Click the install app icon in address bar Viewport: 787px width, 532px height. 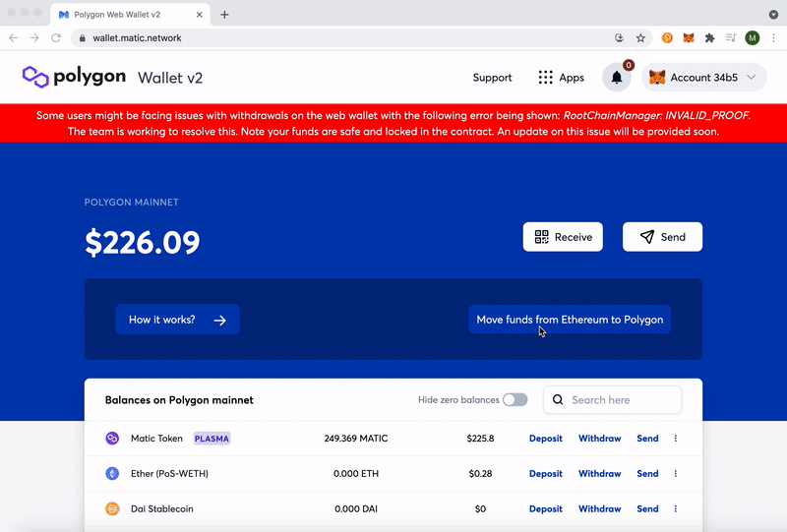click(x=620, y=37)
